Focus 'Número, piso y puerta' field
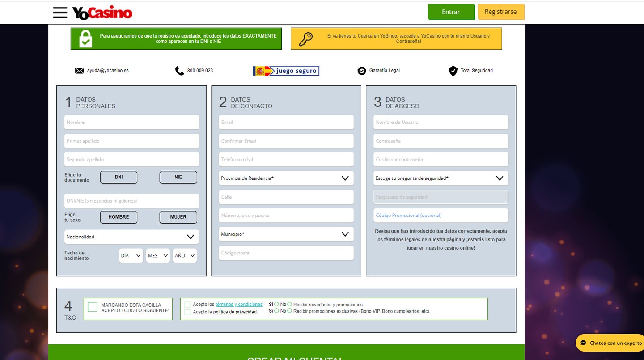Screen dimensions: 644x360 point(286,216)
